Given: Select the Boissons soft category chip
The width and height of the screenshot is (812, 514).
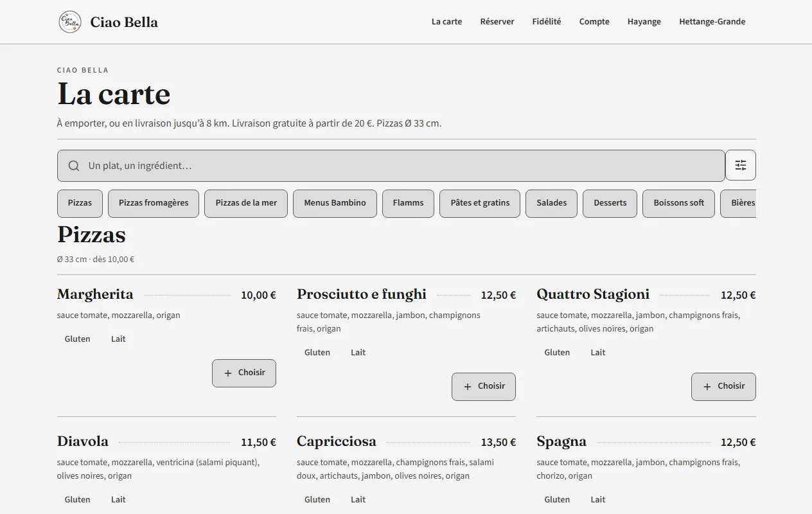Looking at the screenshot, I should click(x=678, y=203).
